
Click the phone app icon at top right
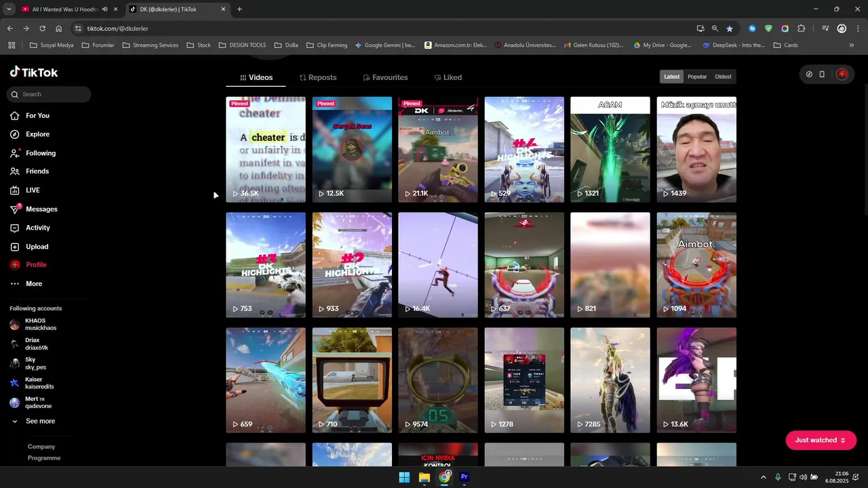tap(822, 75)
